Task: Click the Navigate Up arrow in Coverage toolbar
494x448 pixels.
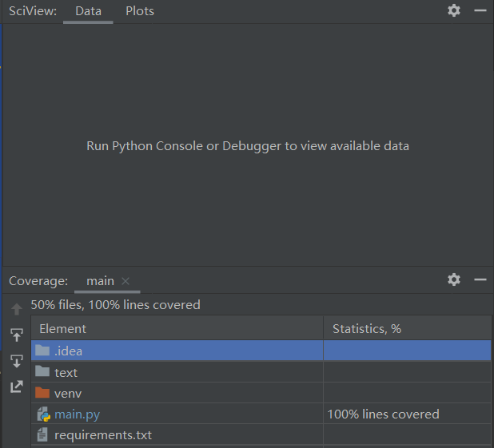Action: (17, 309)
